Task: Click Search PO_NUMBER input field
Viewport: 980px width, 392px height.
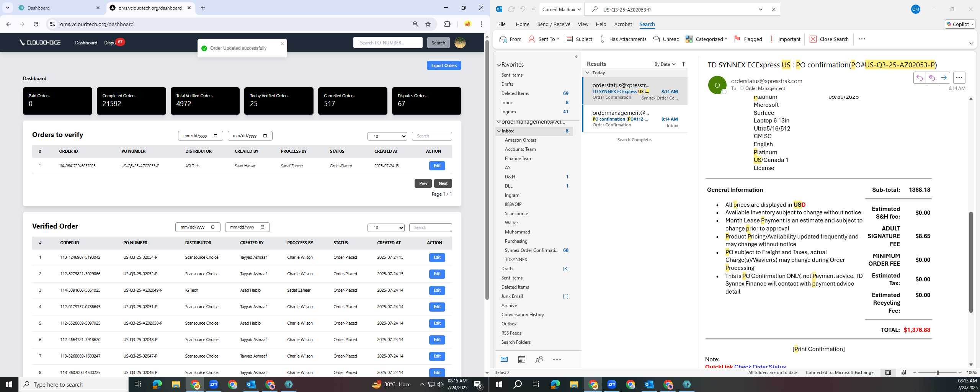Action: (388, 42)
